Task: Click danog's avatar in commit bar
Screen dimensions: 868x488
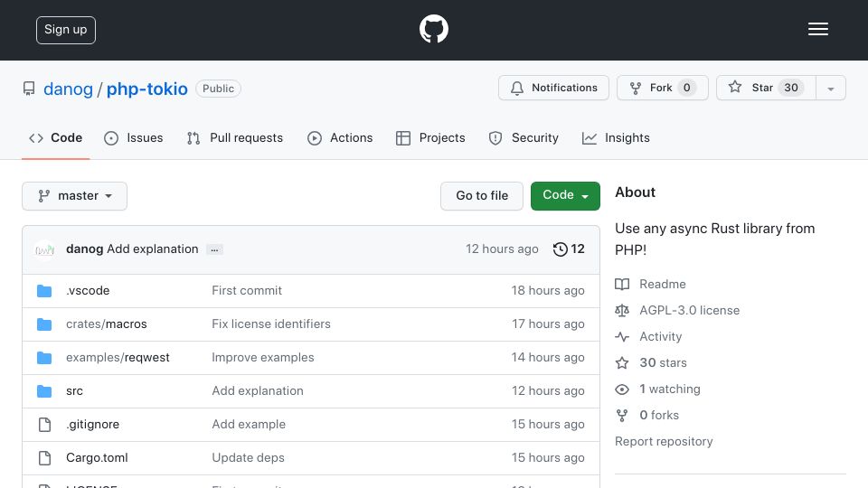Action: point(44,249)
